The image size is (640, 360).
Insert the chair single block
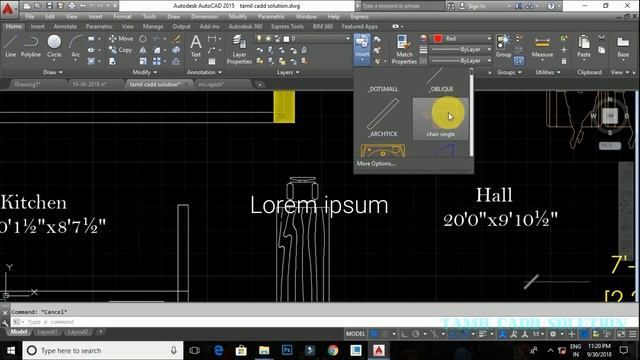click(440, 119)
